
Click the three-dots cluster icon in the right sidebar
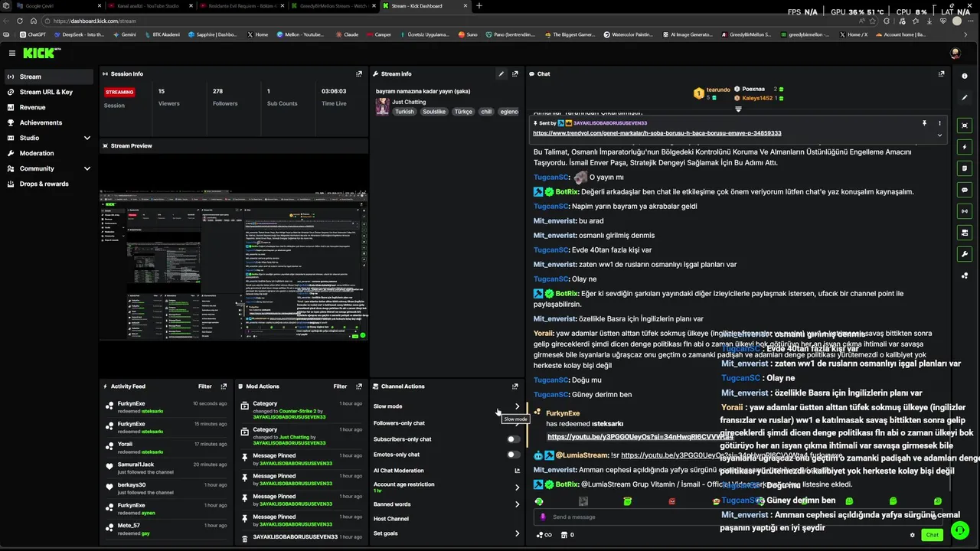click(x=965, y=275)
